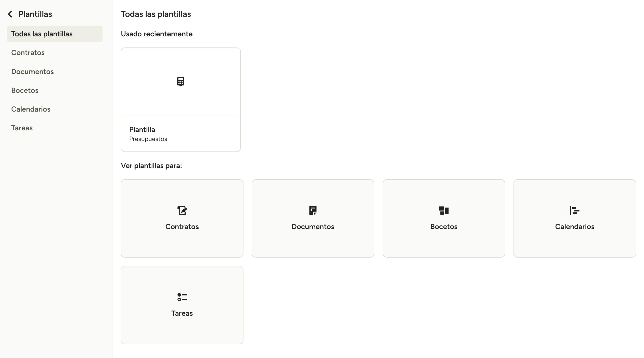Click the Documentos note icon
The image size is (644, 358).
coord(313,210)
